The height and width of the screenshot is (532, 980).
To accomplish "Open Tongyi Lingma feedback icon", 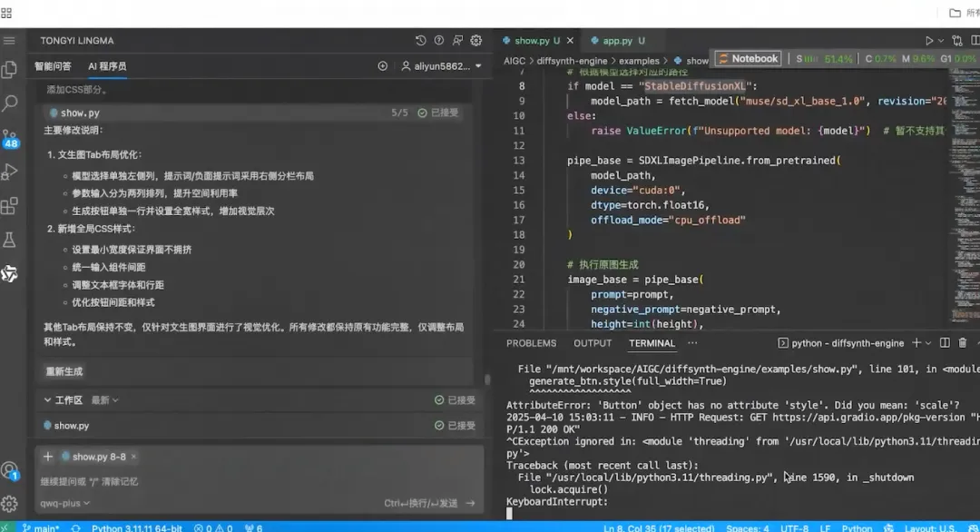I will [x=457, y=41].
